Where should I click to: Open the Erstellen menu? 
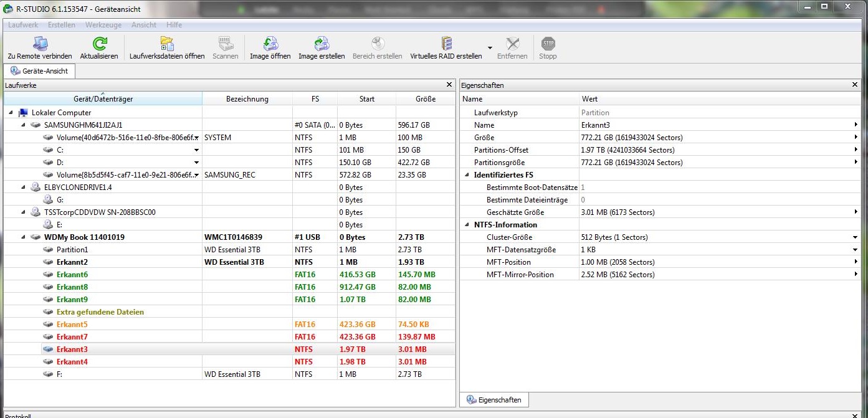pyautogui.click(x=62, y=25)
